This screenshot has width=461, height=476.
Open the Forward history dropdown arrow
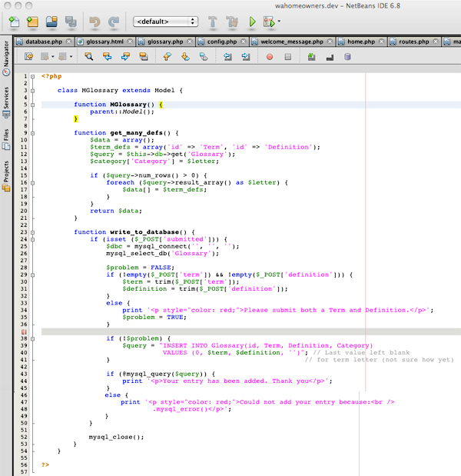coord(71,56)
